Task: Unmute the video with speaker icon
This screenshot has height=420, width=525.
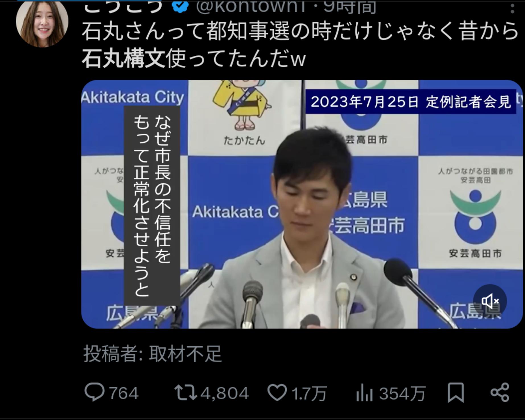Action: click(490, 301)
